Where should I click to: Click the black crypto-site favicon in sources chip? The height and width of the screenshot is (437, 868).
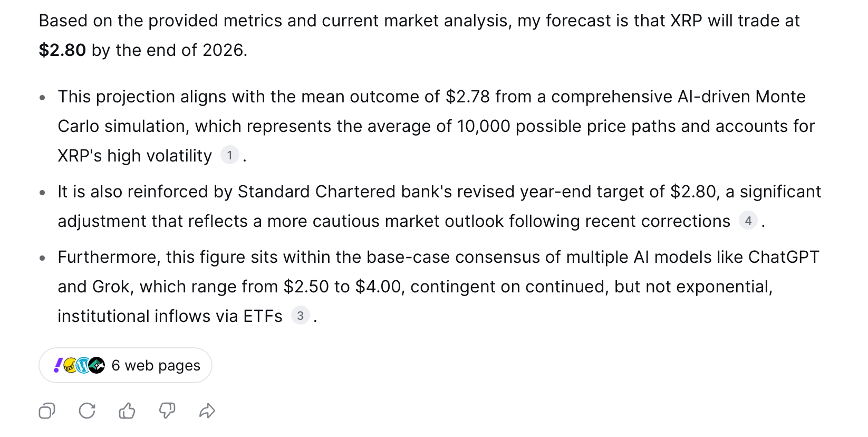pyautogui.click(x=97, y=365)
